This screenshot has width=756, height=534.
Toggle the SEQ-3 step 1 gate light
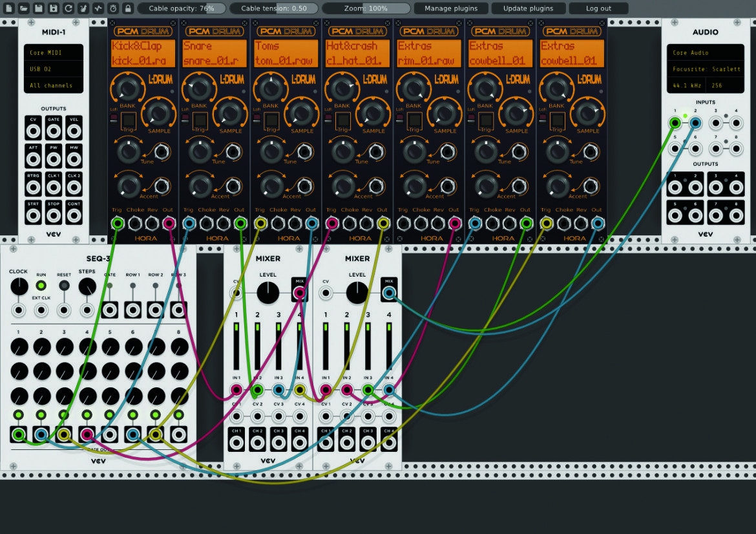click(x=18, y=415)
